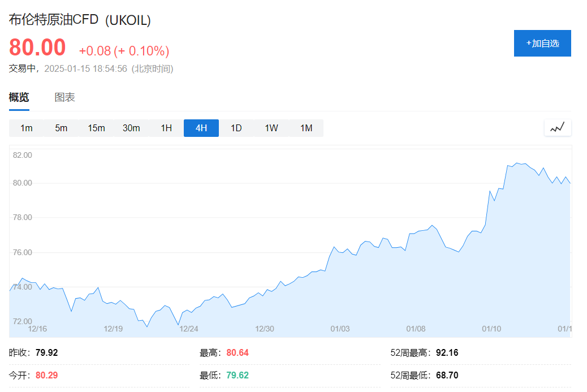This screenshot has width=587, height=392.
Task: Select the 5m timeframe
Action: pyautogui.click(x=61, y=128)
